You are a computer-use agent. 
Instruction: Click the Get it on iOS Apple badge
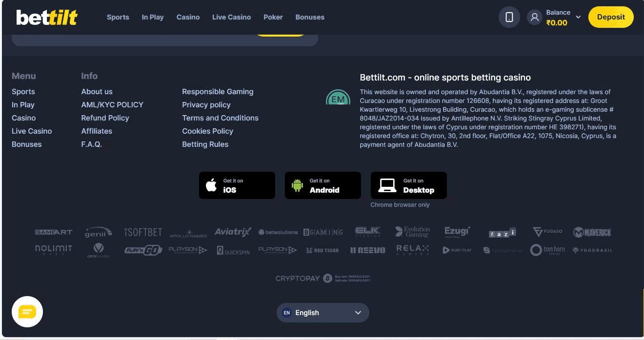[237, 185]
